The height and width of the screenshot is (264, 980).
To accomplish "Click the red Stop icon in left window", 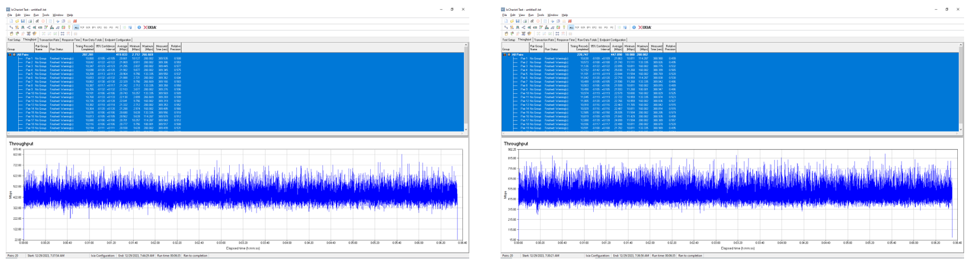I will tap(43, 21).
